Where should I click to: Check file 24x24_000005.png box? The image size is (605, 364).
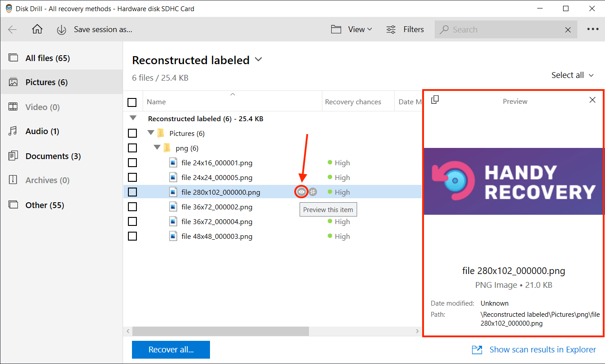(x=132, y=177)
